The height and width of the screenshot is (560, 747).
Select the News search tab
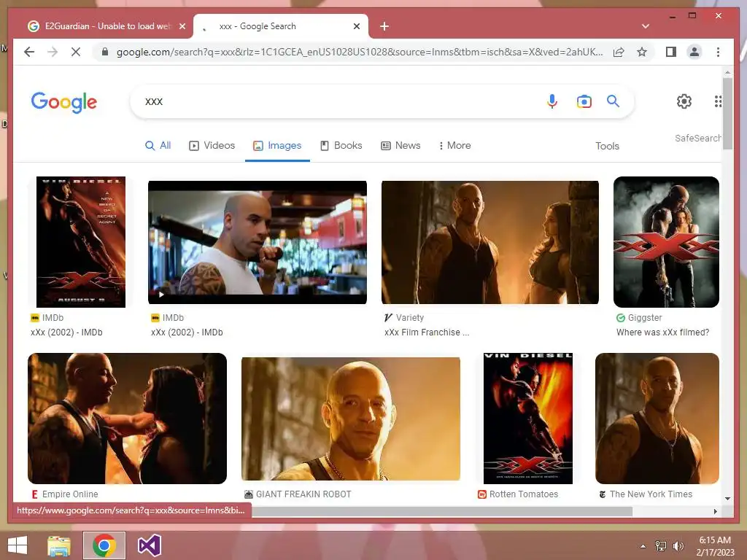point(400,146)
